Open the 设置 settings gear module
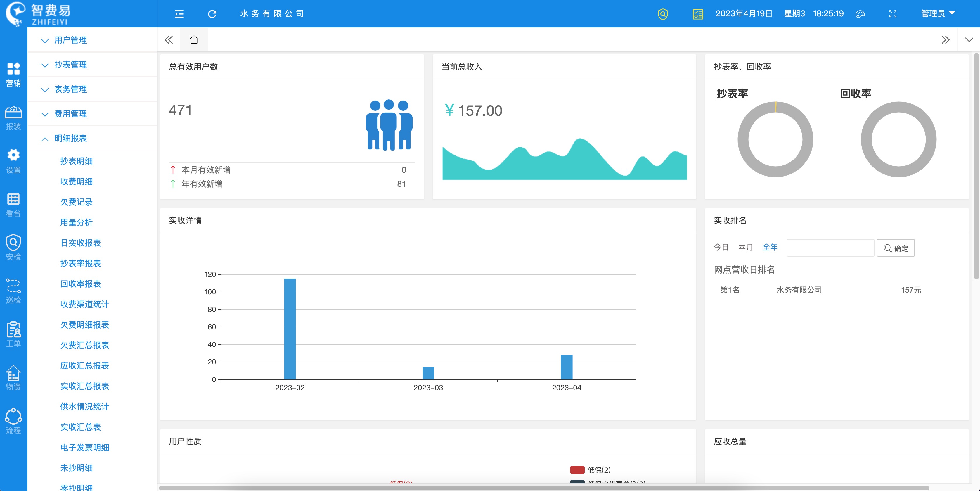Screen dimensions: 980x491 [x=13, y=162]
